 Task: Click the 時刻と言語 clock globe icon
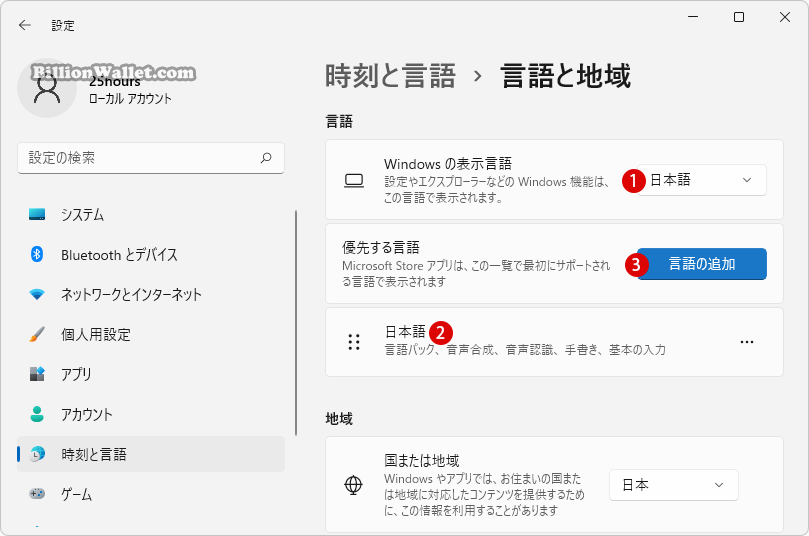coord(37,454)
